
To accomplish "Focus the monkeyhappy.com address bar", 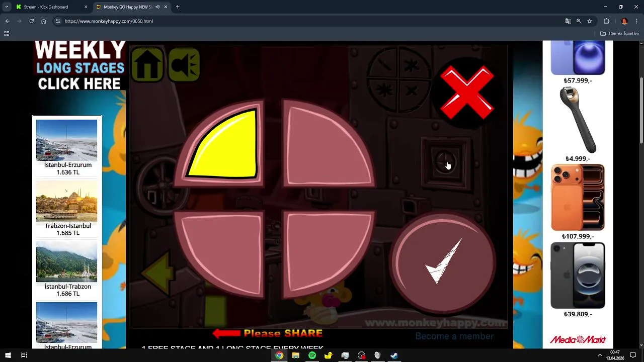I will pyautogui.click(x=307, y=21).
